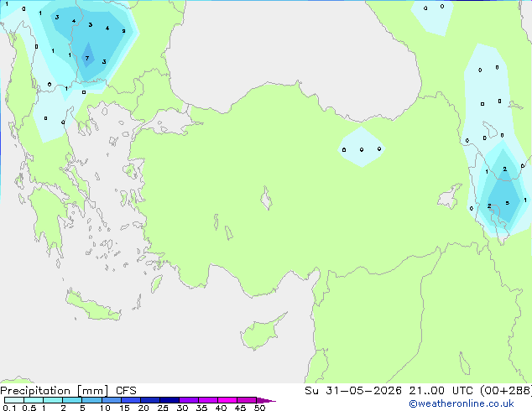Select the 35–40 mm legend color swatch
532x411 pixels.
(207, 400)
